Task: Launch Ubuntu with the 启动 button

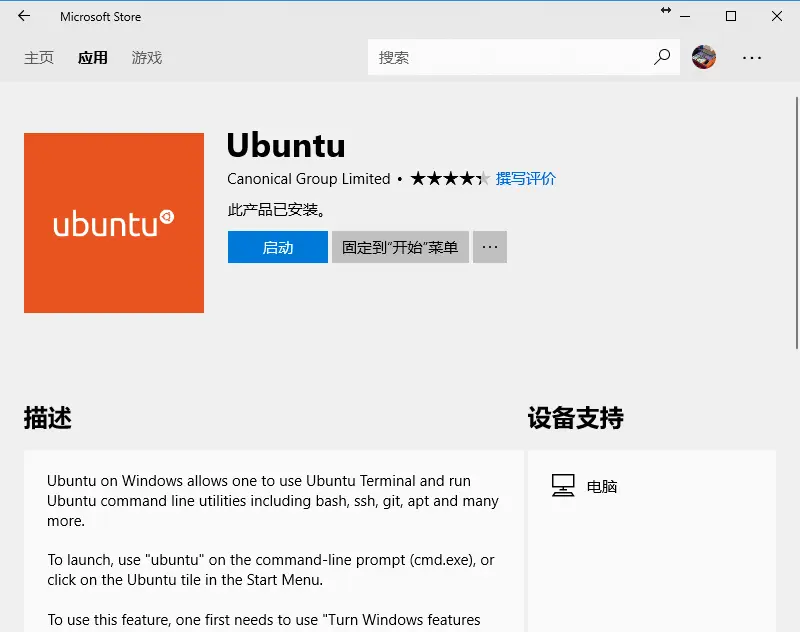Action: point(278,247)
